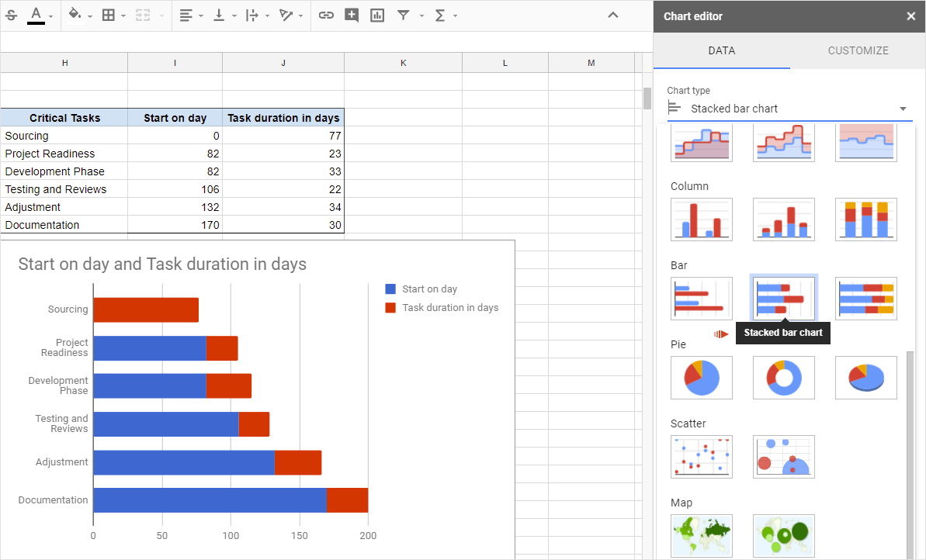Collapse the toolbar with the up chevron

click(x=612, y=15)
